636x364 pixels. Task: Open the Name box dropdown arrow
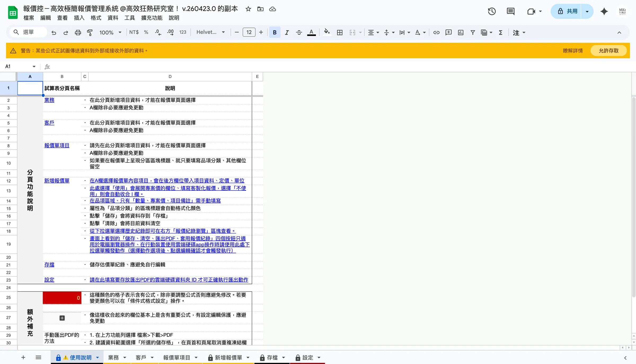[x=34, y=66]
